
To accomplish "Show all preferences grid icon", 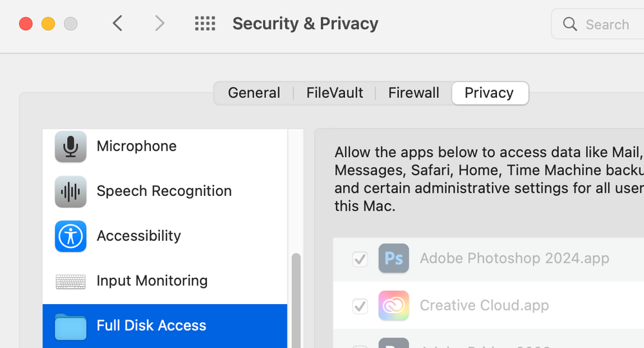I will coord(205,24).
